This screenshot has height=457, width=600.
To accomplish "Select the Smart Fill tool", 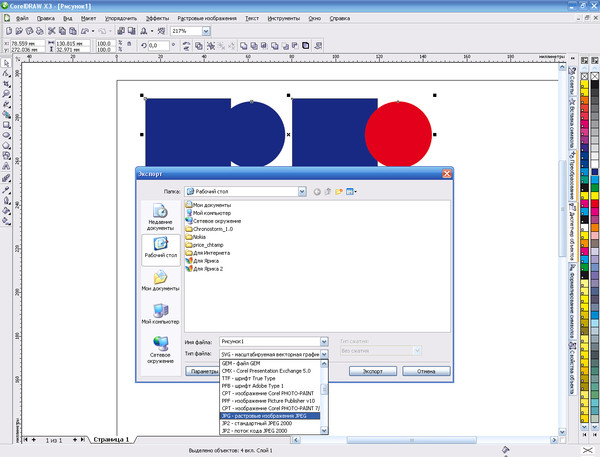I will point(6,114).
